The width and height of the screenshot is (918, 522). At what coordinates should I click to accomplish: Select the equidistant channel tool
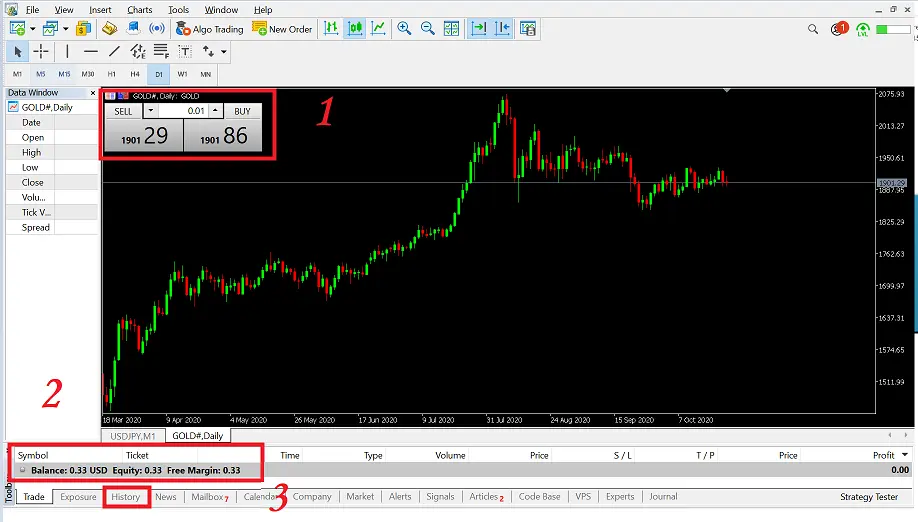(138, 52)
